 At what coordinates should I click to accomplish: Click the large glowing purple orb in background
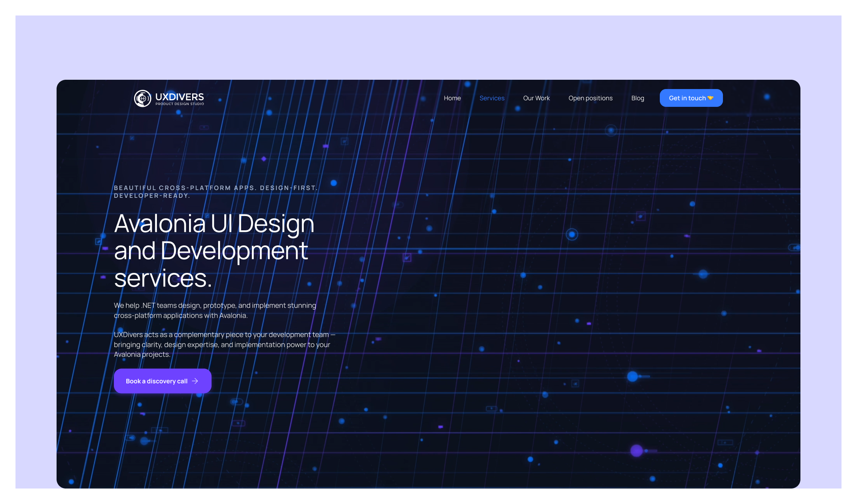coord(636,451)
